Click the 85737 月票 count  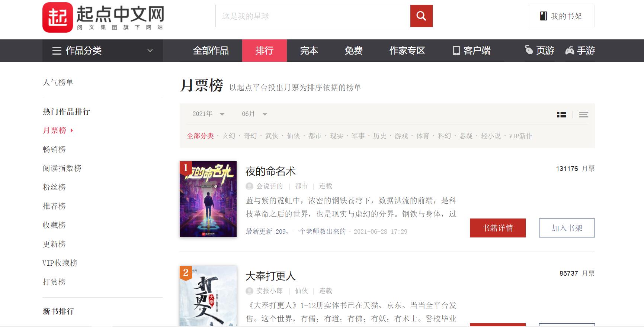[577, 273]
